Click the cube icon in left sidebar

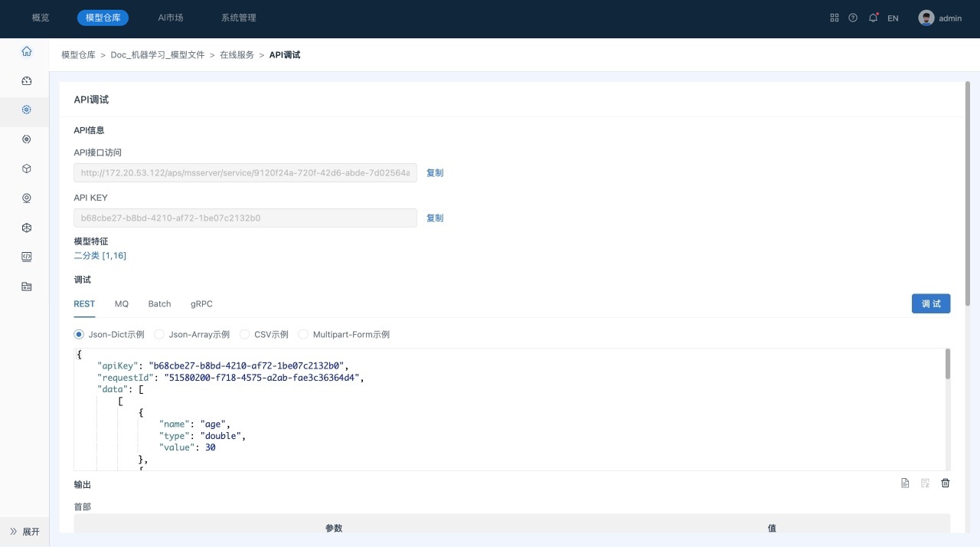pos(27,169)
